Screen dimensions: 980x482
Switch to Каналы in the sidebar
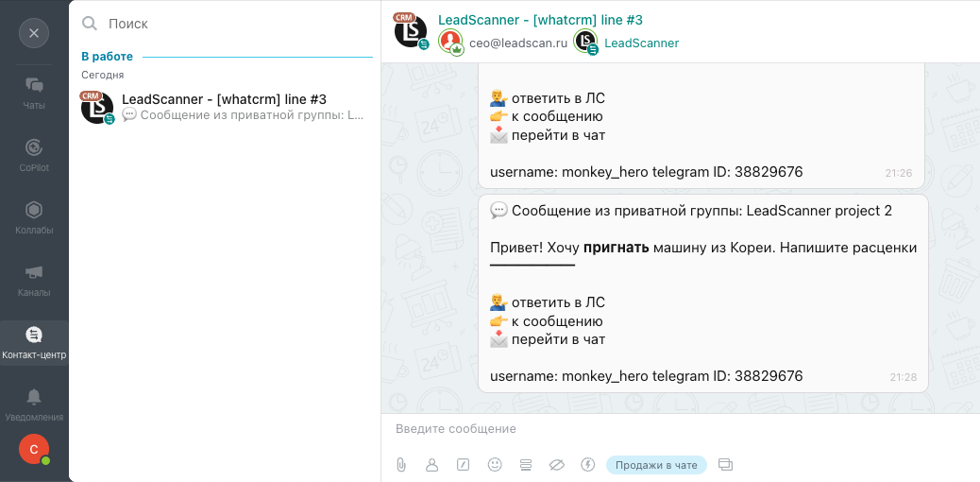[34, 280]
